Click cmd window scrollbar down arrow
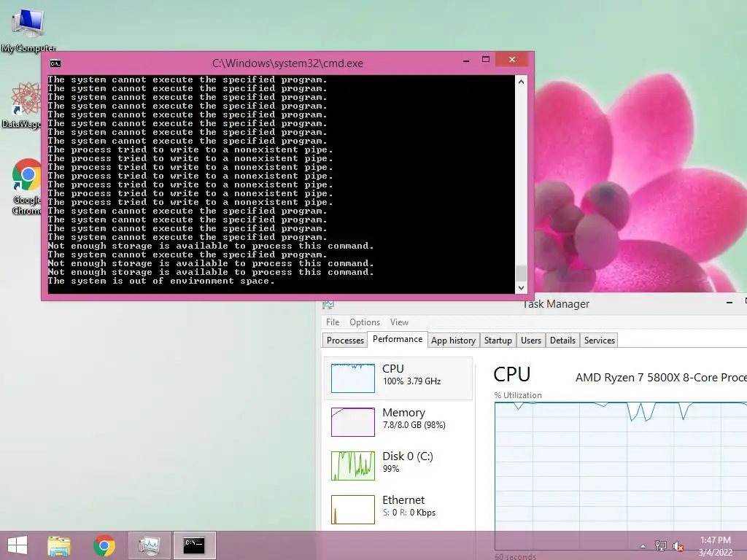Screen dimensions: 747x560 [x=521, y=287]
